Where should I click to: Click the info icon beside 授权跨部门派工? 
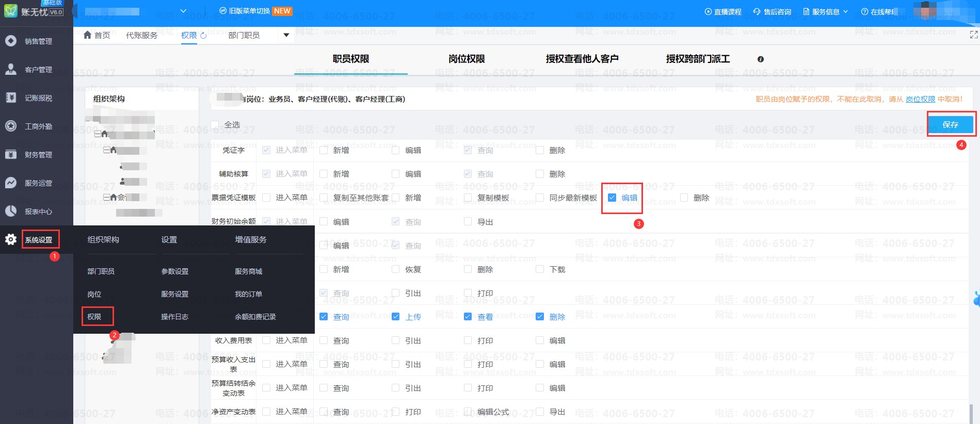click(x=760, y=59)
